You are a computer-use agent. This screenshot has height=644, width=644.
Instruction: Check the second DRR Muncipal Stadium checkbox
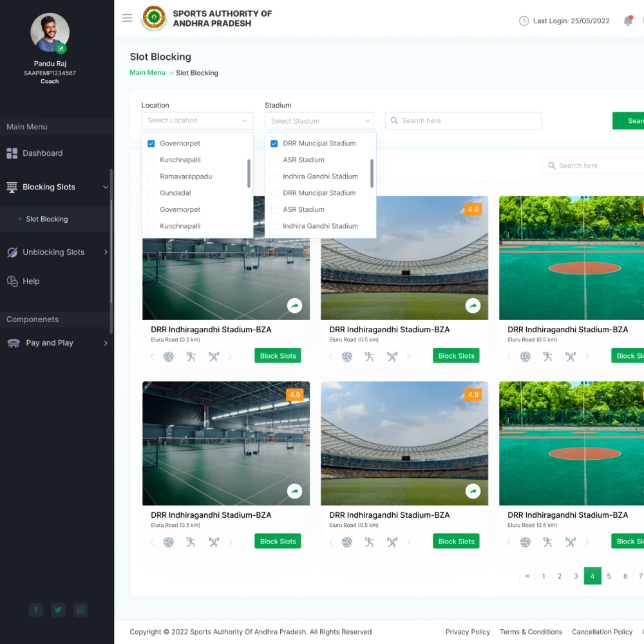click(274, 193)
